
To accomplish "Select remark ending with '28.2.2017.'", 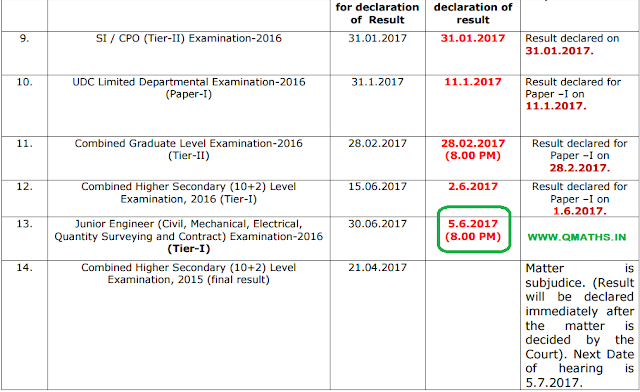I will pyautogui.click(x=579, y=156).
